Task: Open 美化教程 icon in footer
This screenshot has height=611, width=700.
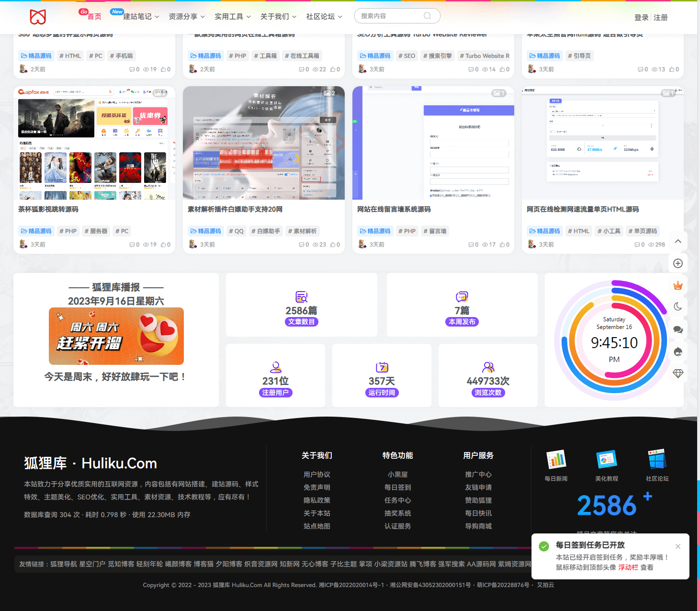Action: click(x=606, y=460)
